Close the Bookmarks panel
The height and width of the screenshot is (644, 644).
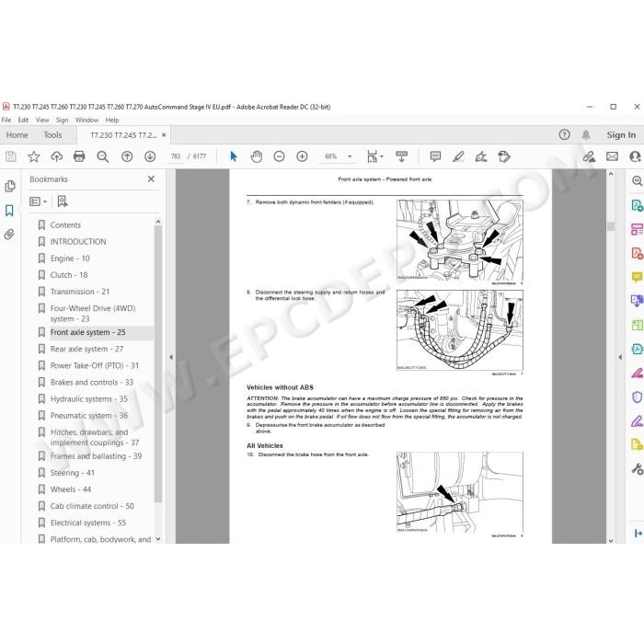coord(151,179)
